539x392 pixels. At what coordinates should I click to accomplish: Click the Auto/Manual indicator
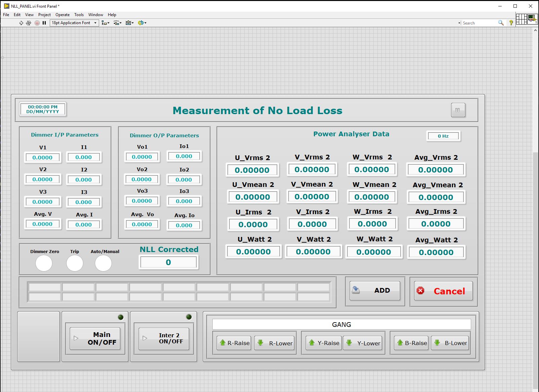pos(103,263)
